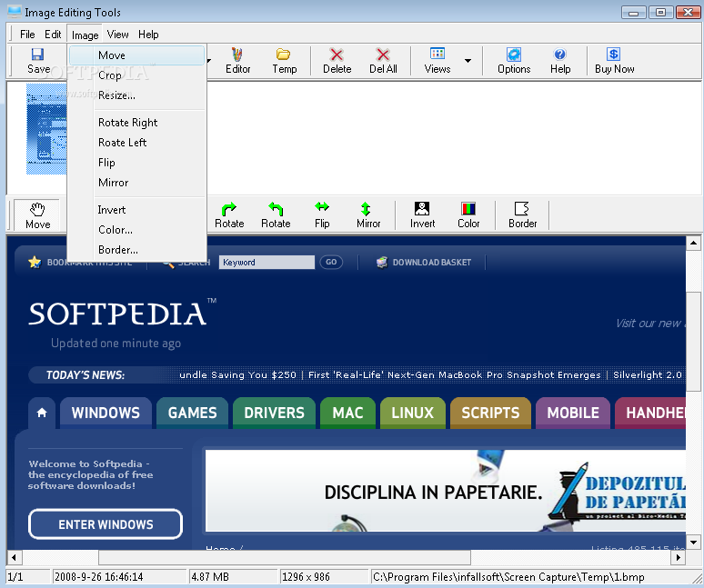Click the GO search button

point(331,262)
